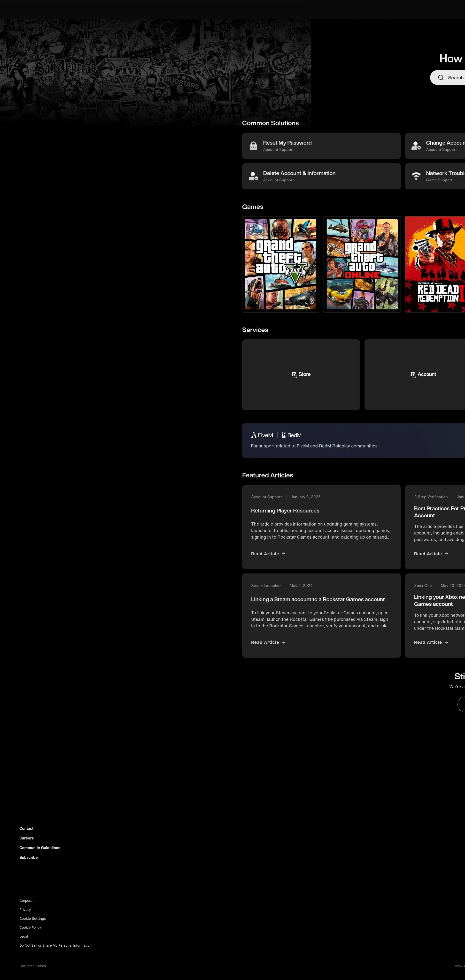Click the search magnifier icon
Screen dimensions: 465x980
point(441,78)
